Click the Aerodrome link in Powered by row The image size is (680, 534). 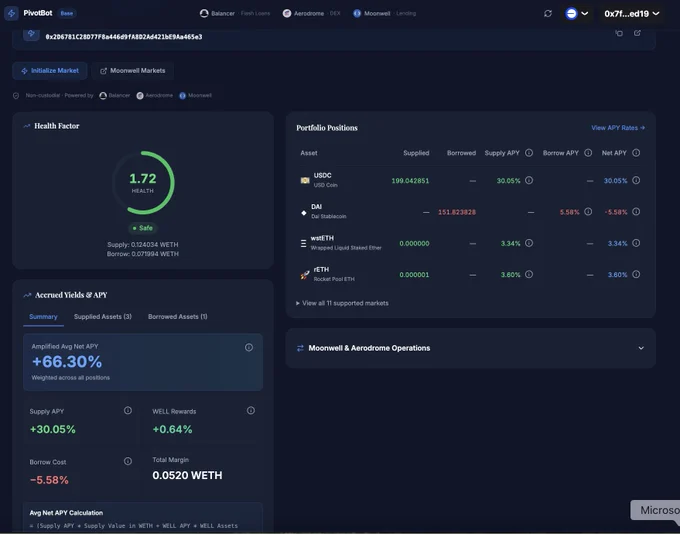click(x=154, y=95)
